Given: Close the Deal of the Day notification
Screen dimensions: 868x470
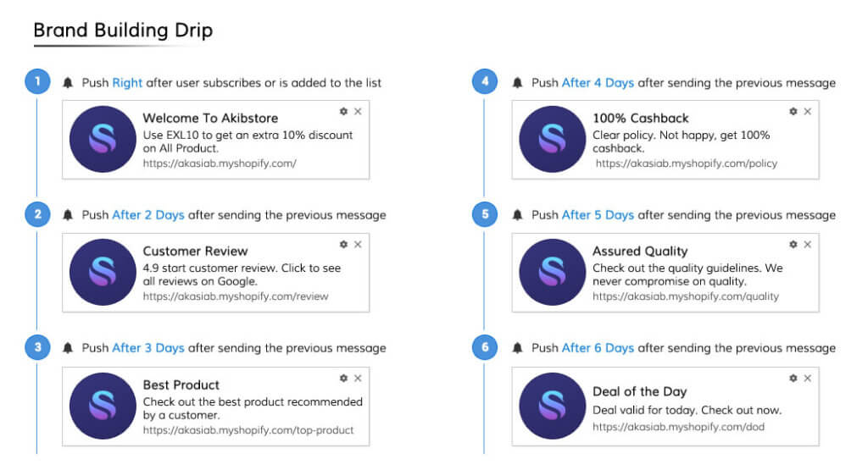Looking at the screenshot, I should (808, 379).
